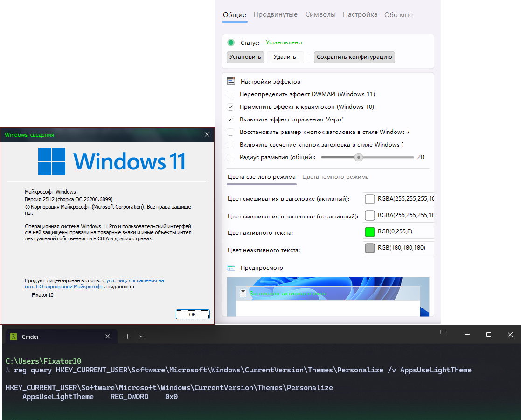Open the inactive text color RGB field

[399, 248]
